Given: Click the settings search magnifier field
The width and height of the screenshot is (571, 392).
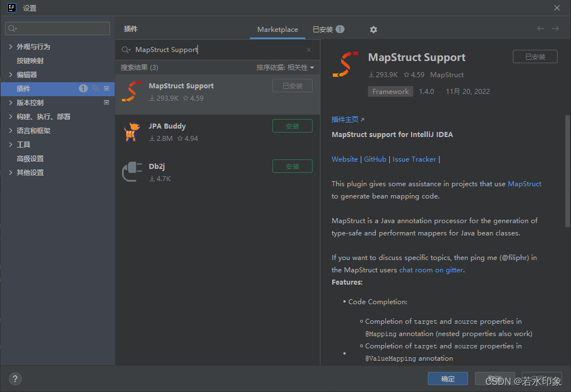Looking at the screenshot, I should tap(57, 28).
